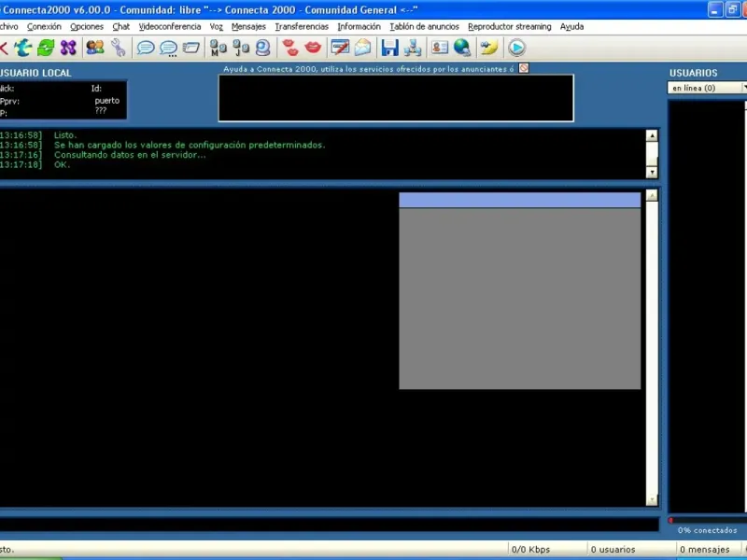Close the ad banner with red icon
747x560 pixels.
(524, 68)
